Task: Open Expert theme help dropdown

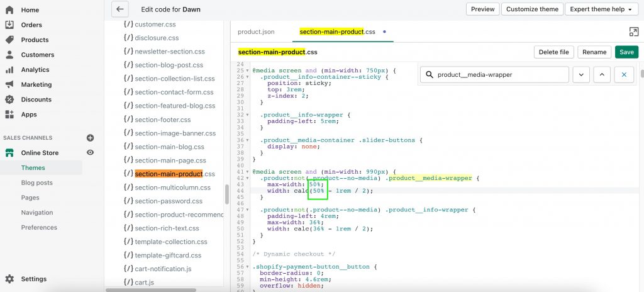Action: coord(602,9)
